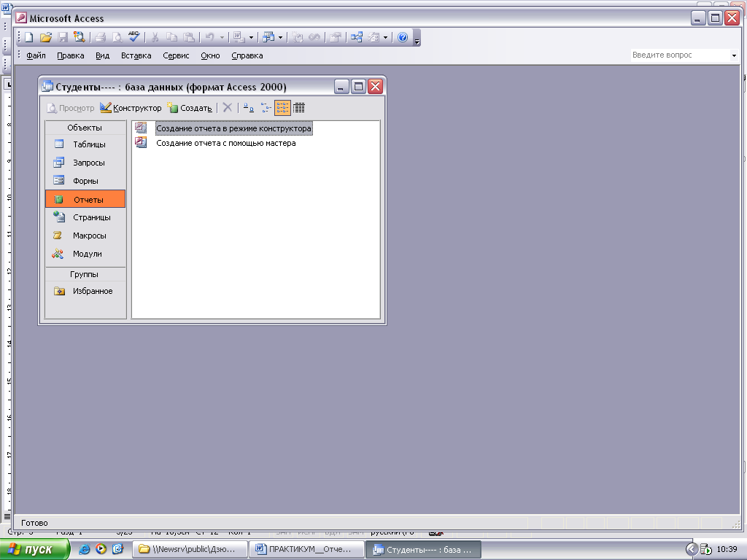This screenshot has height=560, width=747.
Task: Expand the New Object dropdown arrow
Action: pos(385,38)
